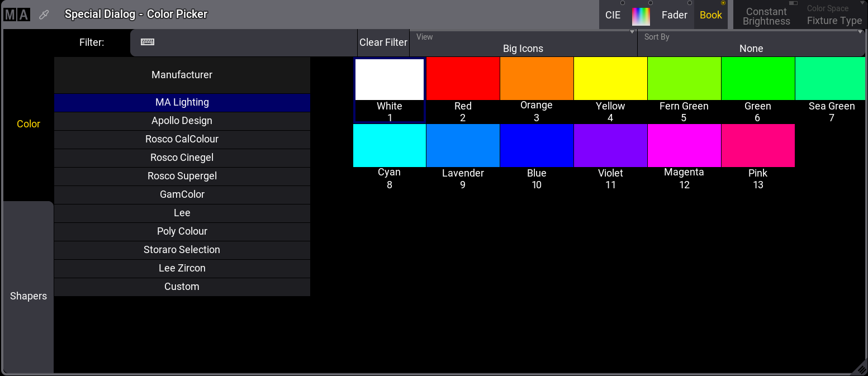This screenshot has height=376, width=868.
Task: Toggle the Constant Brightness option
Action: pos(766,16)
